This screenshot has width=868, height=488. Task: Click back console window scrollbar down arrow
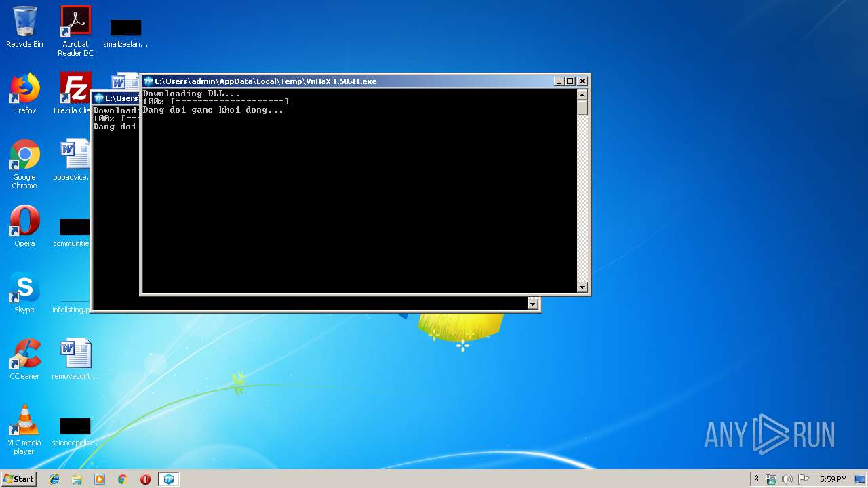(x=532, y=304)
